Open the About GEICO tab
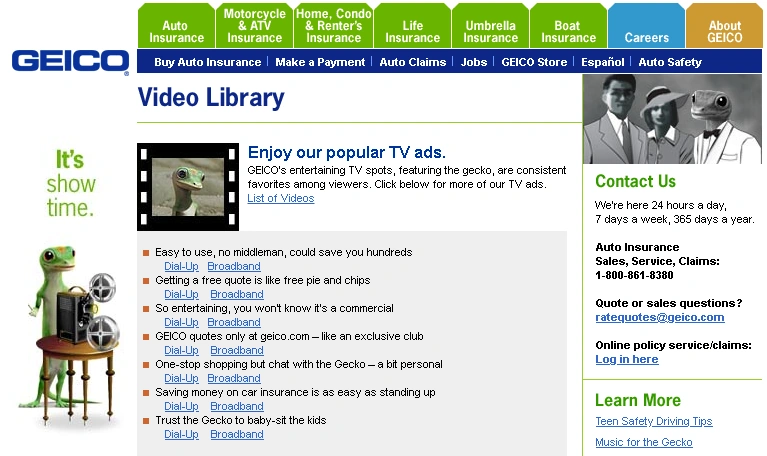The width and height of the screenshot is (767, 456). (x=724, y=26)
